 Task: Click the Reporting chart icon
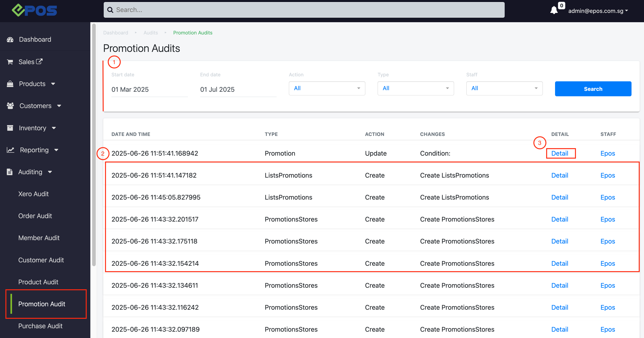(x=10, y=150)
